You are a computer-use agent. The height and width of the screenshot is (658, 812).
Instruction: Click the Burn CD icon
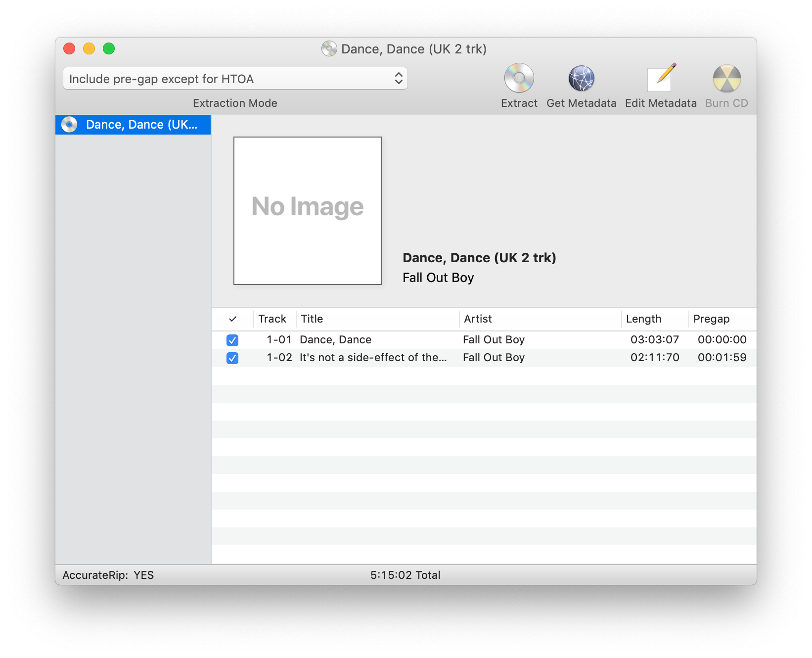click(726, 78)
